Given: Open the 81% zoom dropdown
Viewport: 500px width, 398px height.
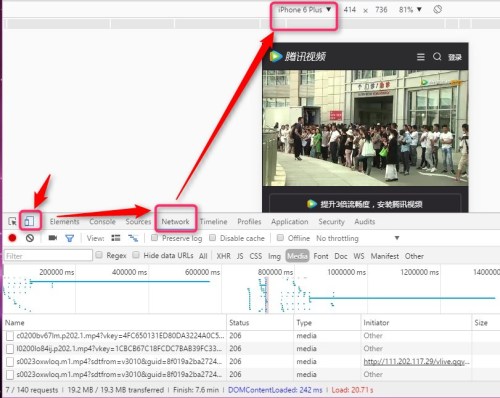Looking at the screenshot, I should click(x=410, y=10).
